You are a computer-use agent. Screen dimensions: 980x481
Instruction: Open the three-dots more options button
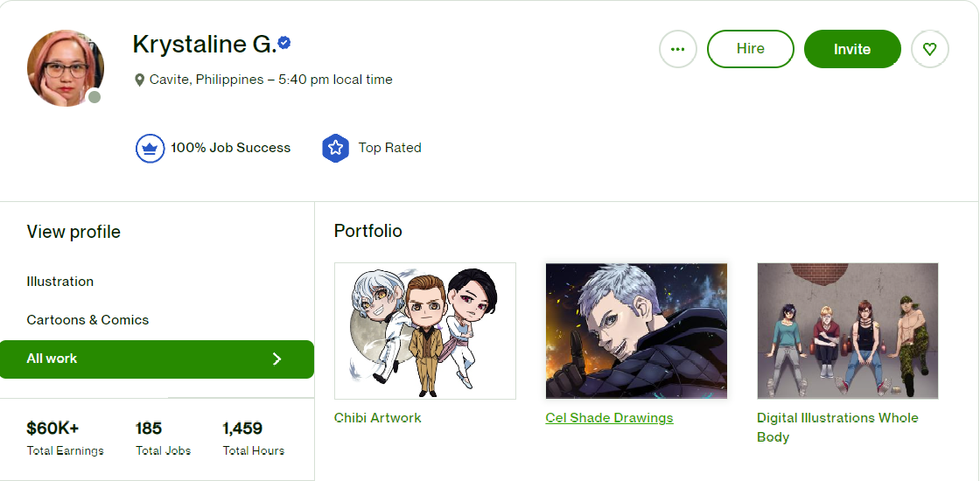pos(678,49)
